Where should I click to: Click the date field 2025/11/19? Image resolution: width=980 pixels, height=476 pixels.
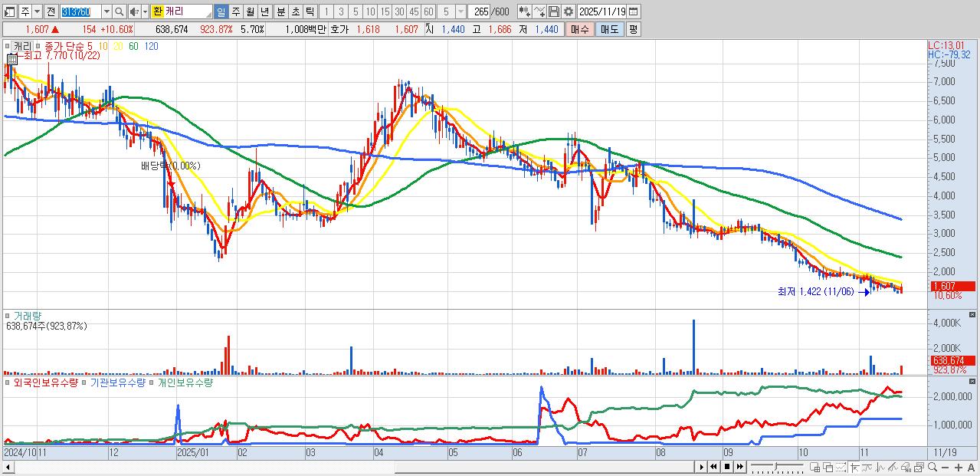(x=601, y=11)
